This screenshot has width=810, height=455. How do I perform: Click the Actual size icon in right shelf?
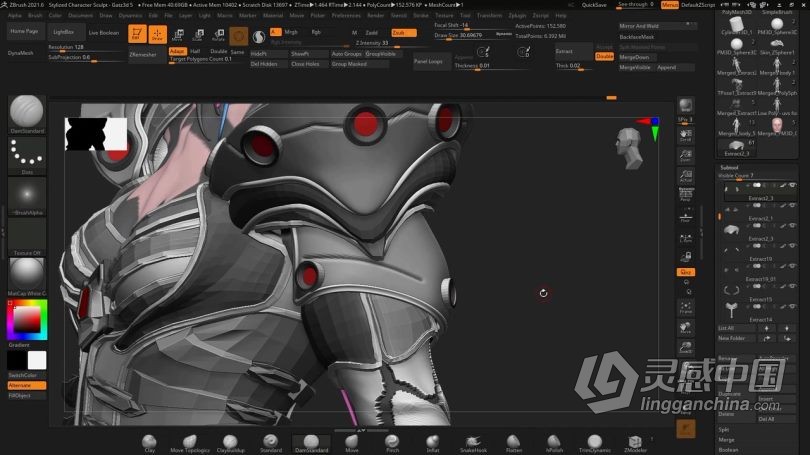tap(686, 177)
